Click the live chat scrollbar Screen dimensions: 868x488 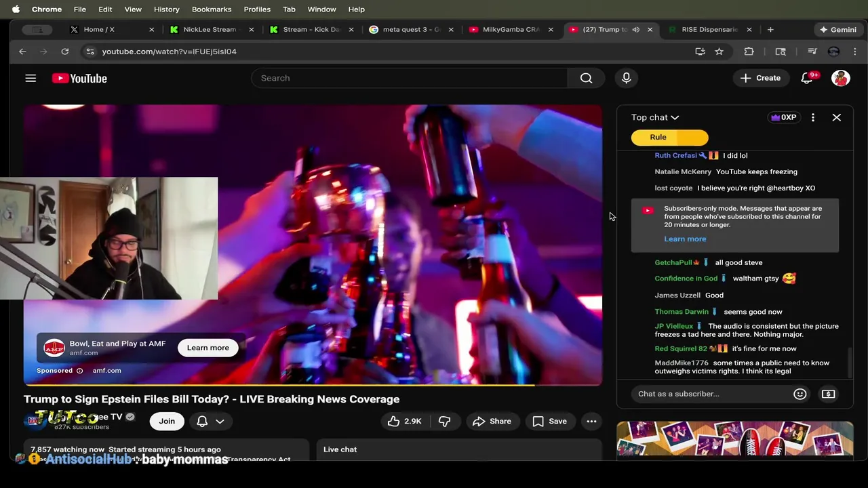(849, 363)
